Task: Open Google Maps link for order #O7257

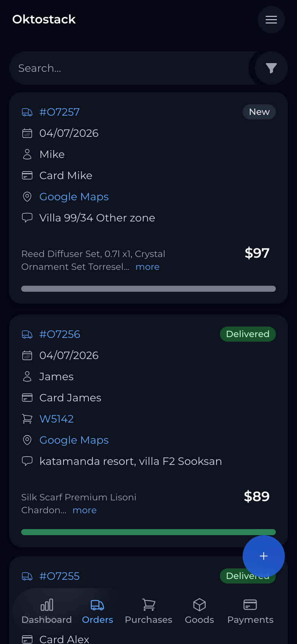Action: pyautogui.click(x=74, y=197)
